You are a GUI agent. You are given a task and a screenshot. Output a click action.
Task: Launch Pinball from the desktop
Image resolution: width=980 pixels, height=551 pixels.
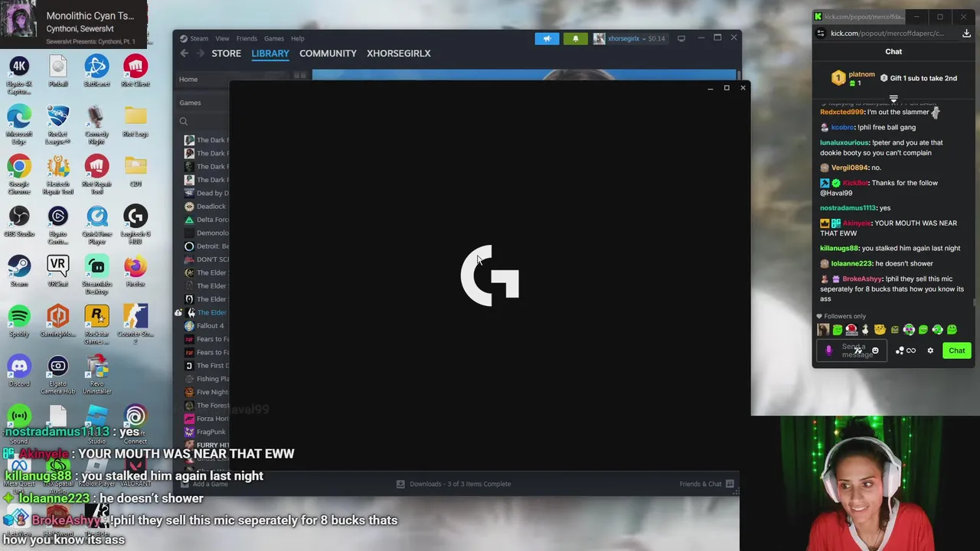click(x=58, y=71)
